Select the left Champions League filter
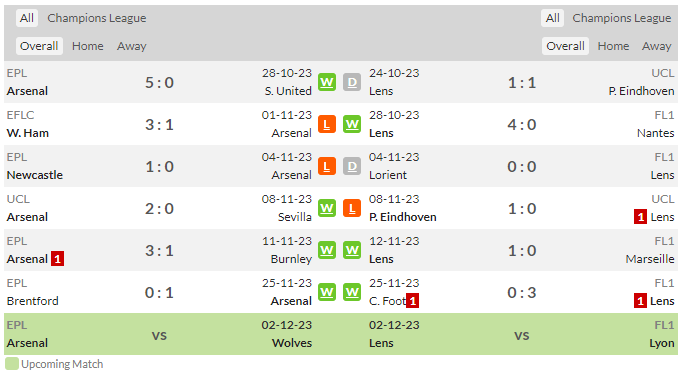 tap(97, 18)
